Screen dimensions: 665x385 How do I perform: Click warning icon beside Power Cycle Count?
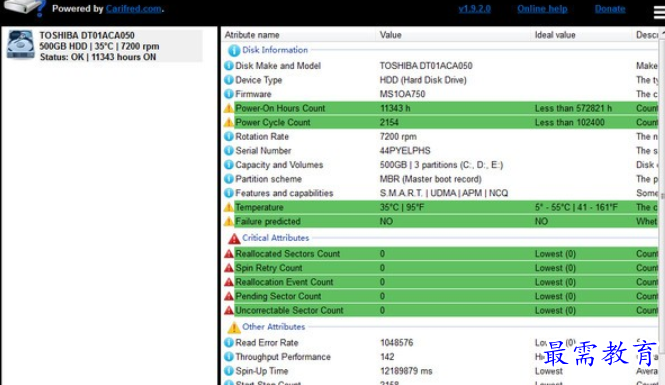[x=229, y=122]
